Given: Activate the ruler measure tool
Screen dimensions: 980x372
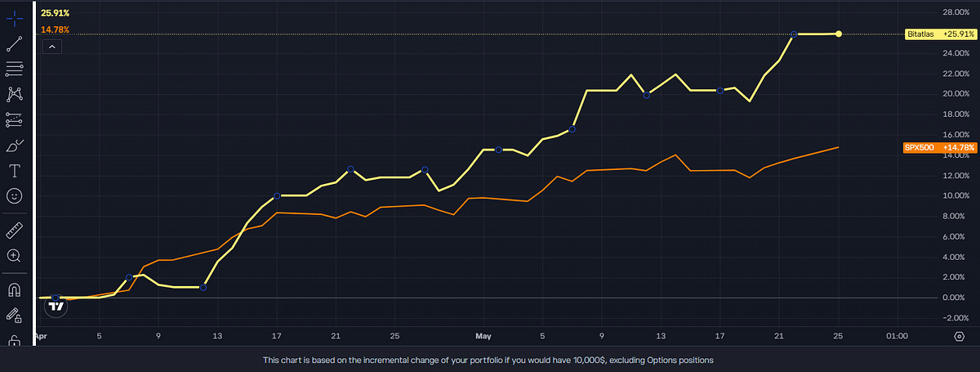Looking at the screenshot, I should tap(14, 230).
